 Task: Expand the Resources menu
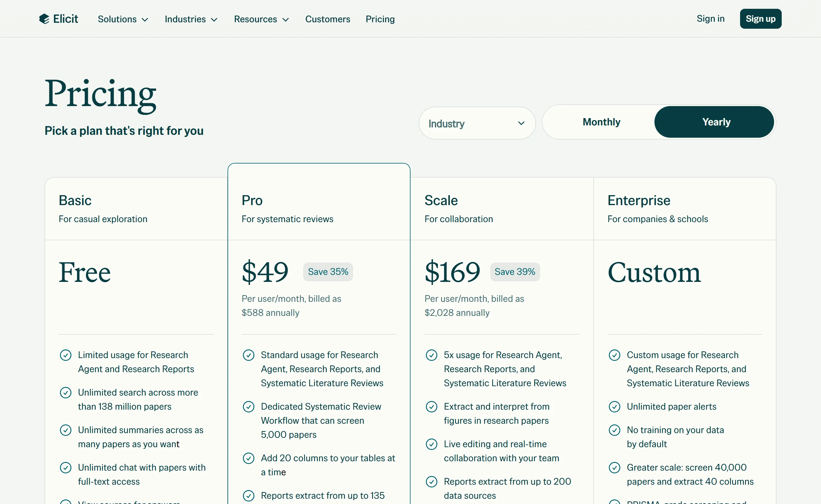262,19
